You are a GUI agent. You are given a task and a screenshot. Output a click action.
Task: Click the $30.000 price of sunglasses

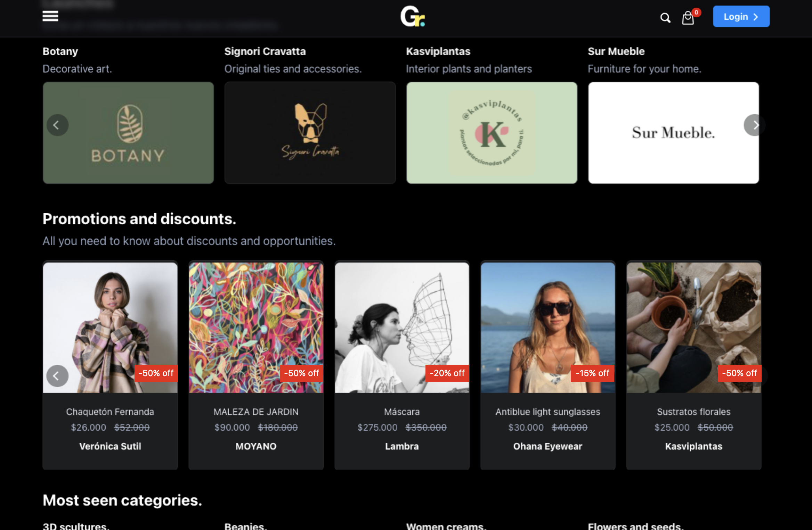click(526, 428)
